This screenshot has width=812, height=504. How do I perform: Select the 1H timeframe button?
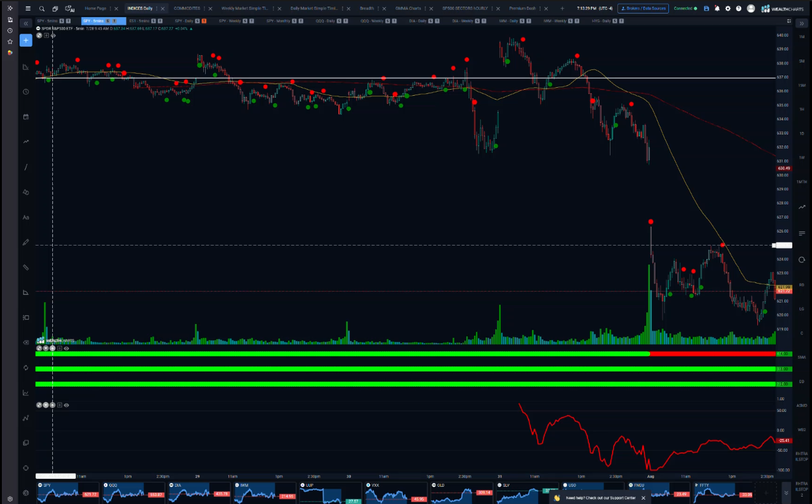click(802, 109)
